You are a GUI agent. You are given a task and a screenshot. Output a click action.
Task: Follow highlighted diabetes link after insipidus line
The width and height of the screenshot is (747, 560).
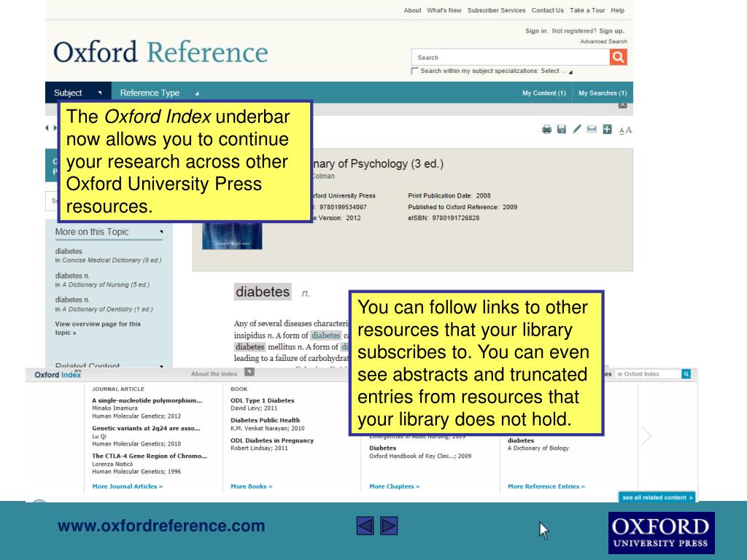[x=326, y=335]
